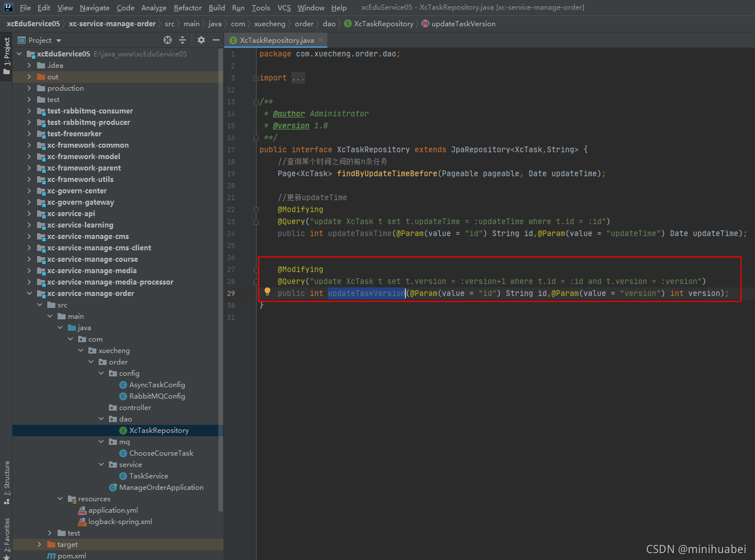
Task: Open the Structure tool window sidebar button
Action: pos(7,482)
